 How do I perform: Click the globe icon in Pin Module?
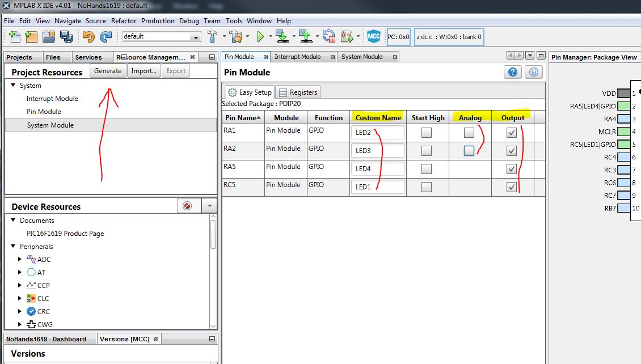533,72
